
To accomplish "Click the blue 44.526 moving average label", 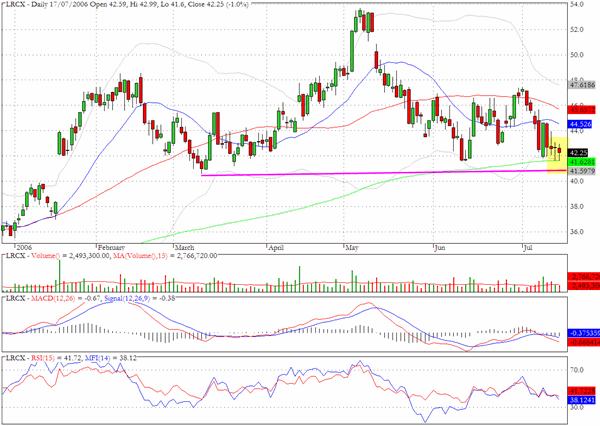I will pos(580,124).
